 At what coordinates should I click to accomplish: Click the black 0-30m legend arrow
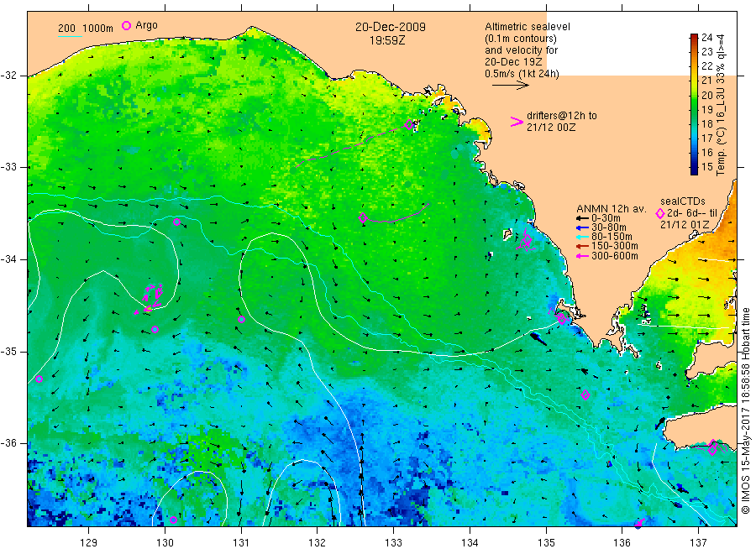pyautogui.click(x=582, y=218)
